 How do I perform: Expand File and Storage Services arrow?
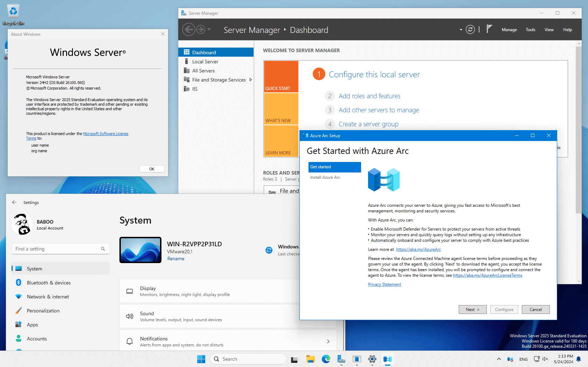250,80
